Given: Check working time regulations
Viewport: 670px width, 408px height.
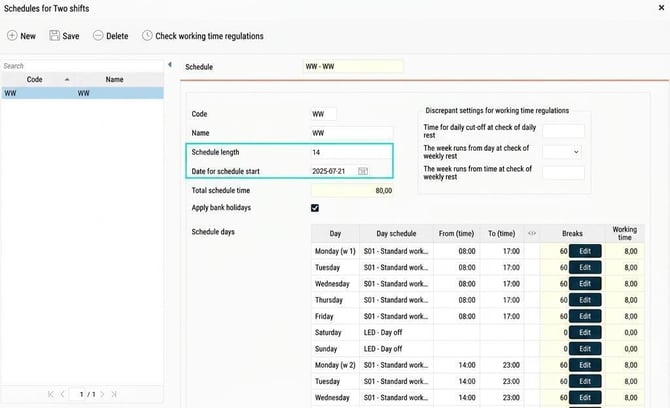Looking at the screenshot, I should click(203, 36).
